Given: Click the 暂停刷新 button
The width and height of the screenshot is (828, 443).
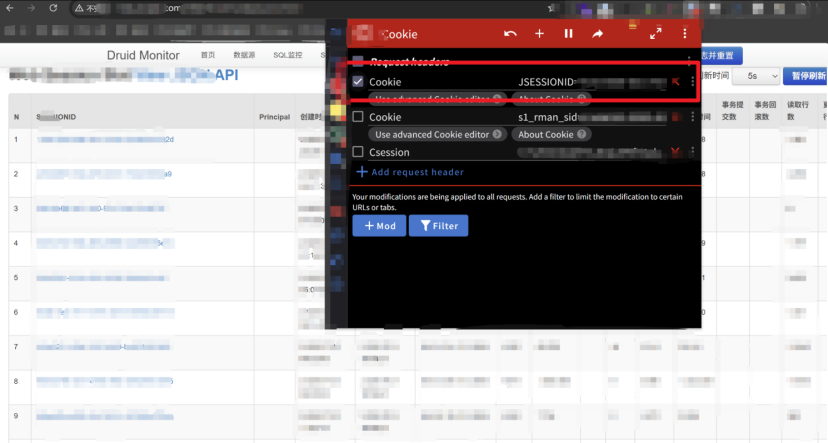Looking at the screenshot, I should pos(805,77).
